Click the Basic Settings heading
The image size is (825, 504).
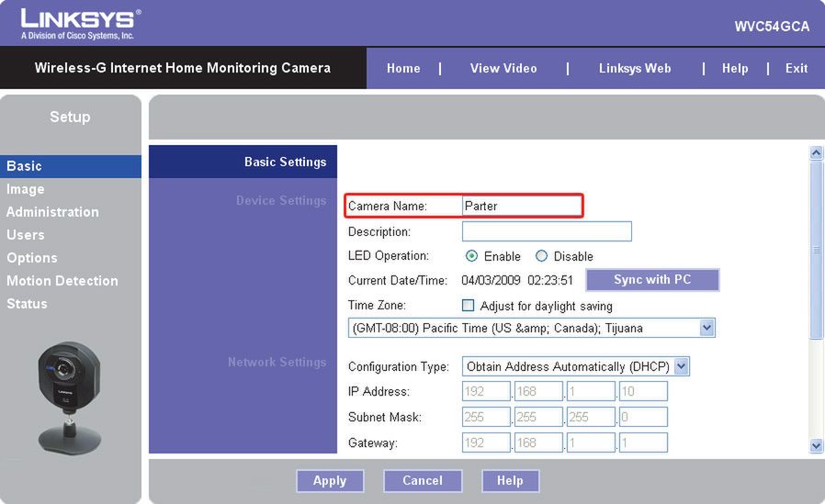click(285, 162)
